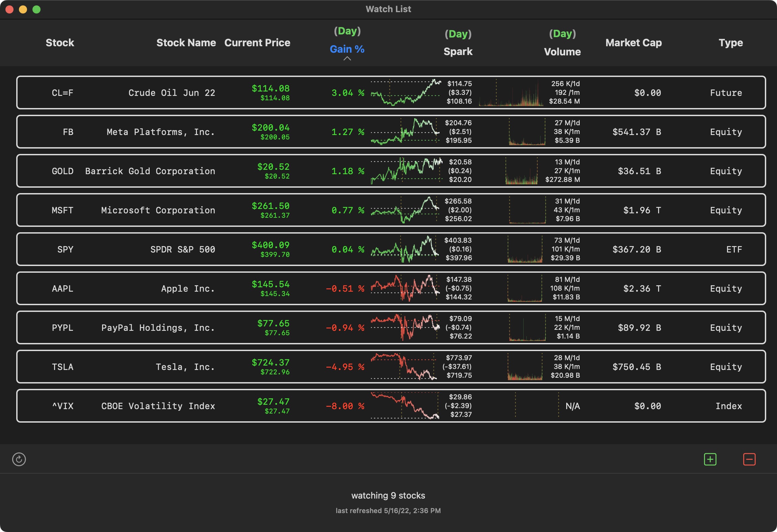
Task: Open the AAPL day sparkline chart
Action: 405,288
